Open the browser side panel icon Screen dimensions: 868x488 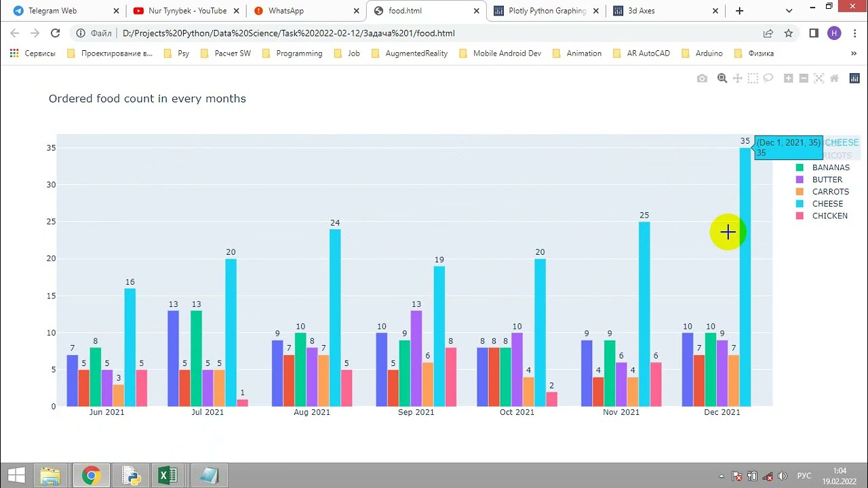(814, 33)
